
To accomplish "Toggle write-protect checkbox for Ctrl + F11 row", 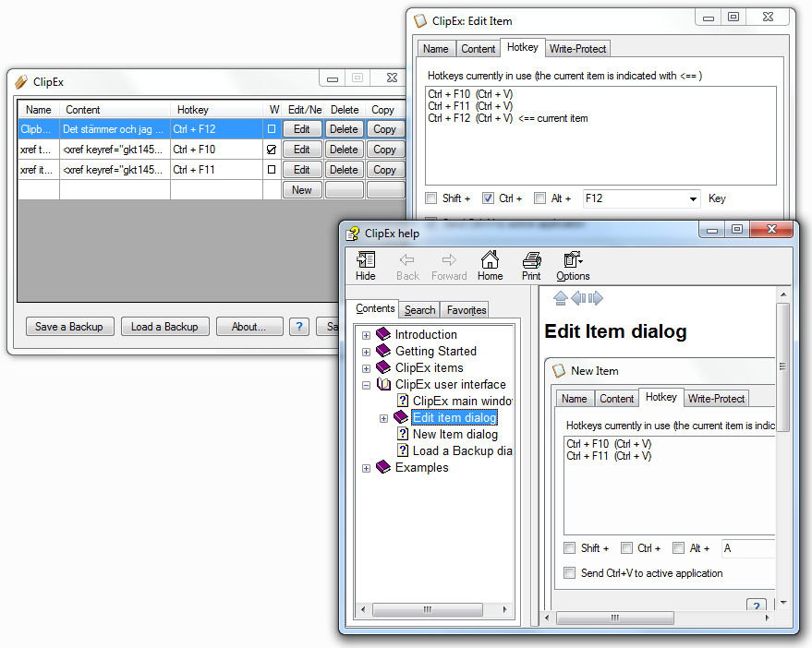I will pyautogui.click(x=272, y=169).
